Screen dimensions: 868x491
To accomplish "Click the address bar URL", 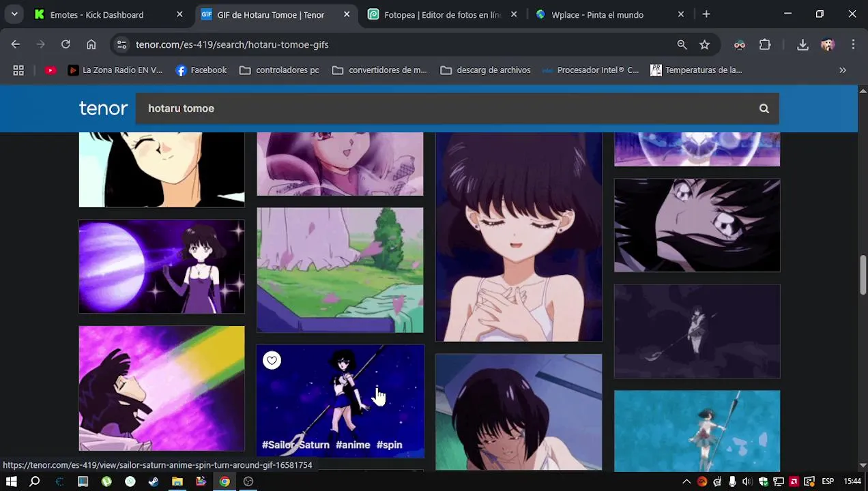I will click(x=232, y=44).
